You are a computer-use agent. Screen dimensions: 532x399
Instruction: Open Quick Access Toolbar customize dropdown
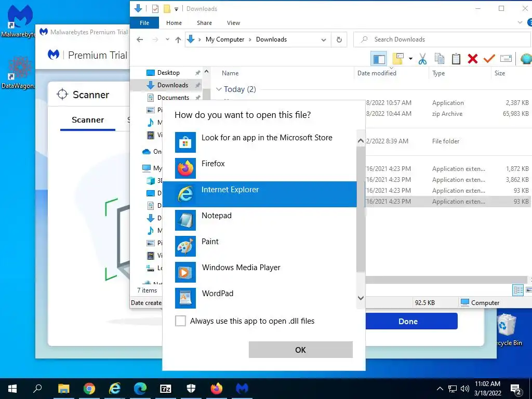pyautogui.click(x=177, y=9)
